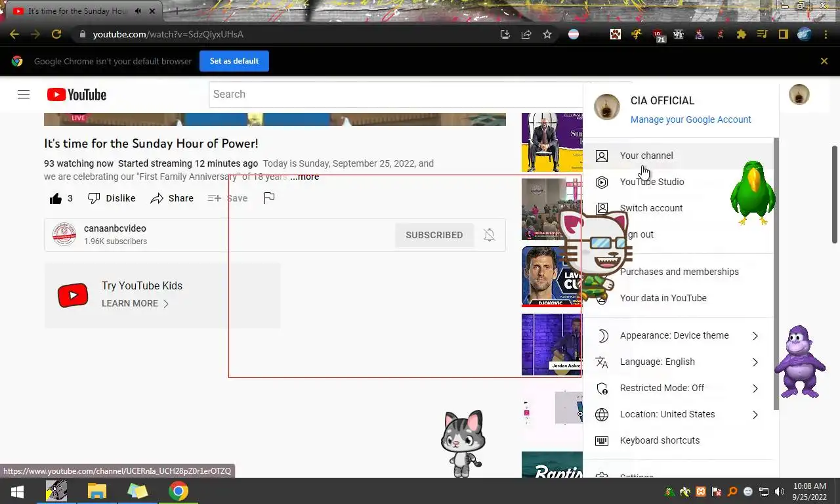The height and width of the screenshot is (504, 840).
Task: Mute the tab via speaker icon
Action: tap(138, 11)
